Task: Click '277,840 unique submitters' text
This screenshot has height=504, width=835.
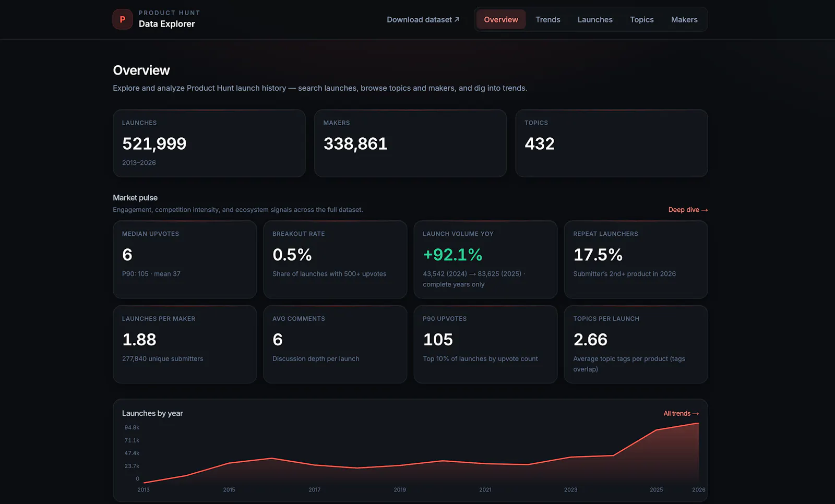Action: coord(163,359)
